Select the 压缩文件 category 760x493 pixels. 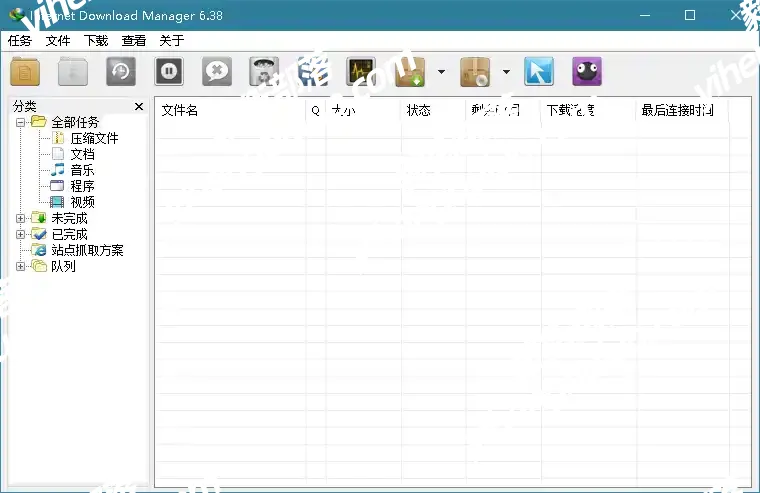point(95,138)
